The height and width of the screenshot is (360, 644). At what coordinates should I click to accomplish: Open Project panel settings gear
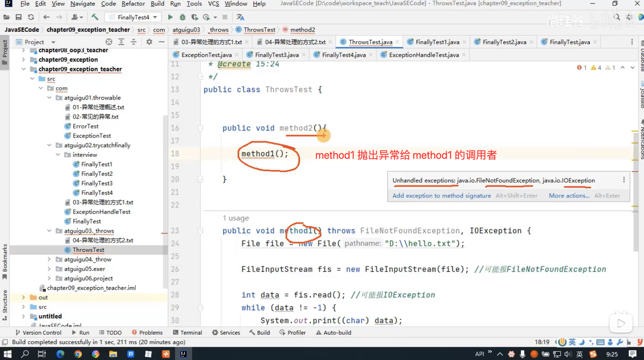(149, 42)
